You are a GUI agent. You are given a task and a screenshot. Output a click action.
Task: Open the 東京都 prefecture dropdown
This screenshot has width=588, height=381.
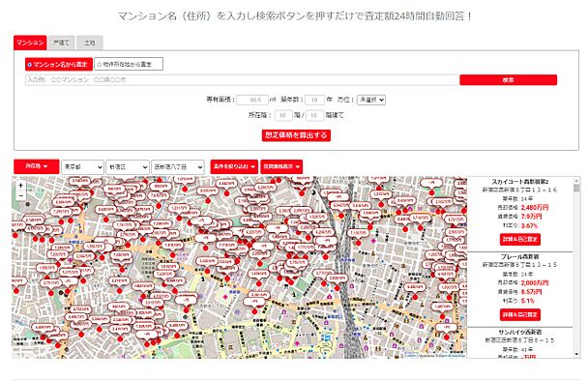(82, 167)
